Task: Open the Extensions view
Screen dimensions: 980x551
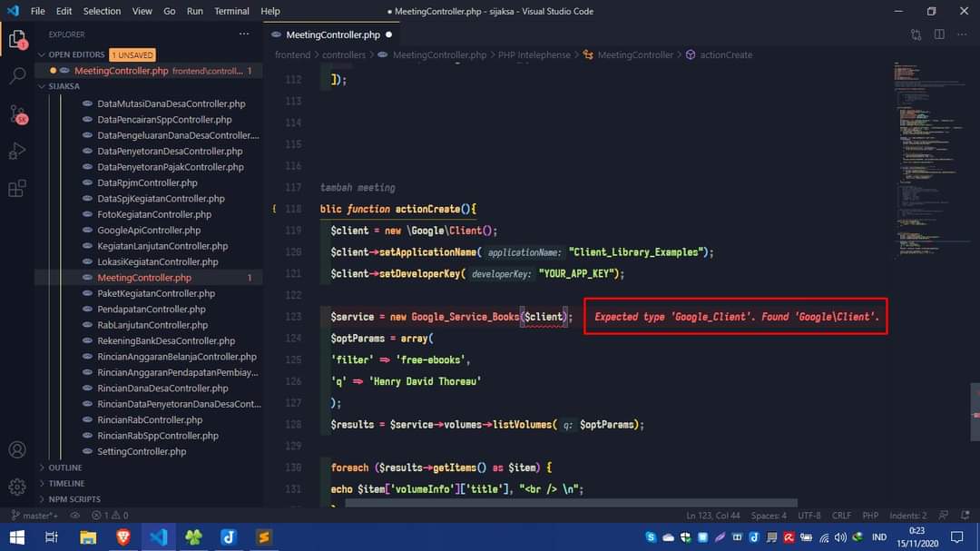Action: pos(17,188)
